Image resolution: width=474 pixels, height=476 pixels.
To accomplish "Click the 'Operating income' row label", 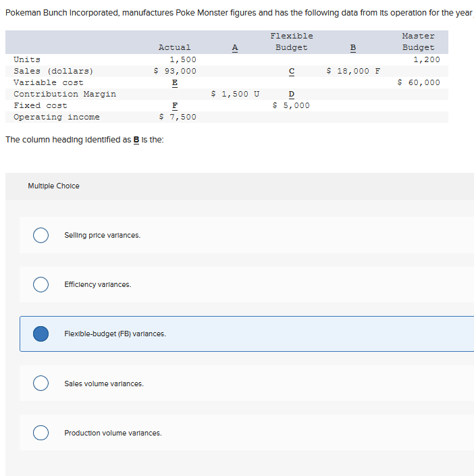I will (57, 117).
